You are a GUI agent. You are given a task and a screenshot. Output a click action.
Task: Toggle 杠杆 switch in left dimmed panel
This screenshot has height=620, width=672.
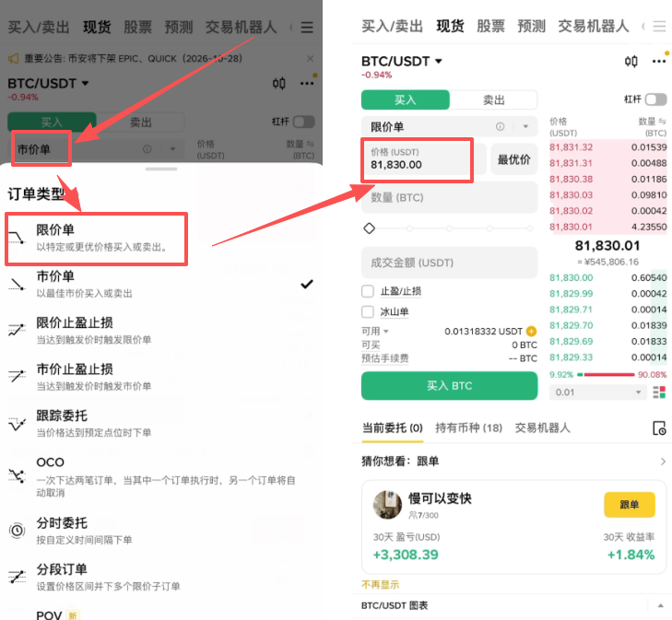(304, 122)
